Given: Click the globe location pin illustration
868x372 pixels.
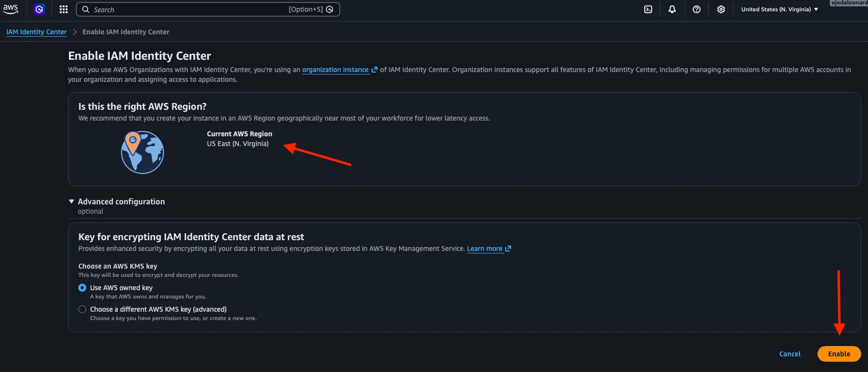Looking at the screenshot, I should pos(142,152).
